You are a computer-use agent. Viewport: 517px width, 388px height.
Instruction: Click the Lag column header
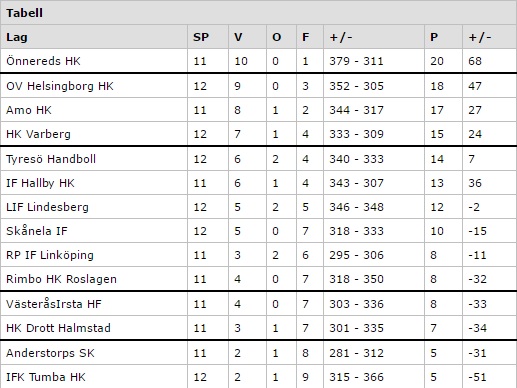[x=17, y=37]
